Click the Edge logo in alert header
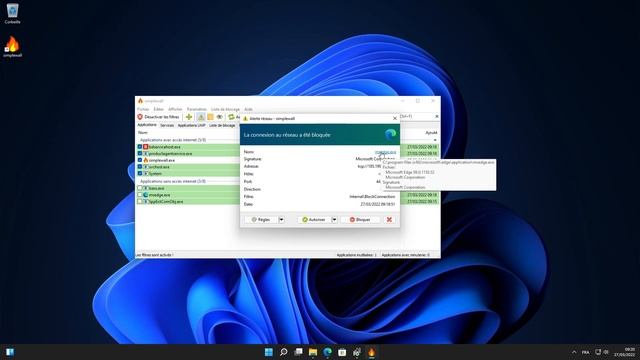The image size is (640, 360). click(x=390, y=134)
